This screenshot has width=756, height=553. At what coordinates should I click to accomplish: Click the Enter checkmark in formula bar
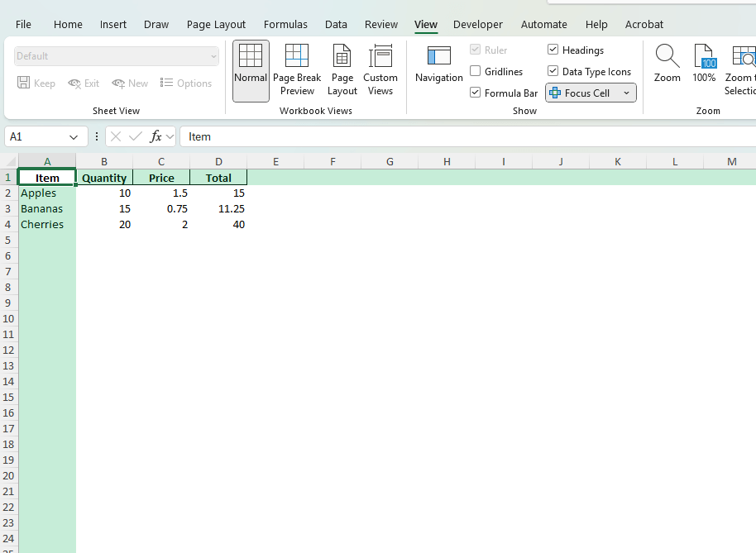pyautogui.click(x=136, y=137)
